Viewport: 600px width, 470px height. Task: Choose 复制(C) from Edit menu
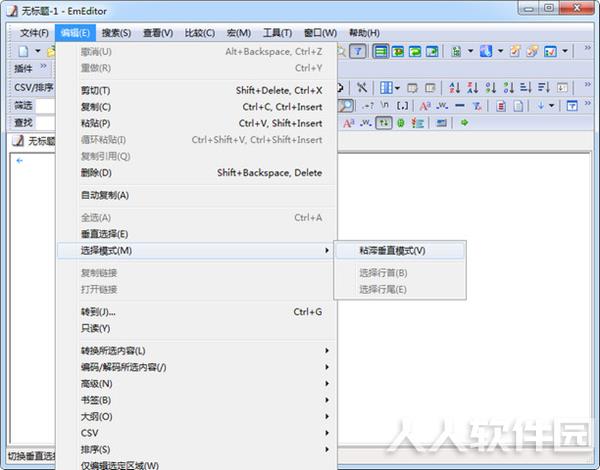tap(196, 107)
